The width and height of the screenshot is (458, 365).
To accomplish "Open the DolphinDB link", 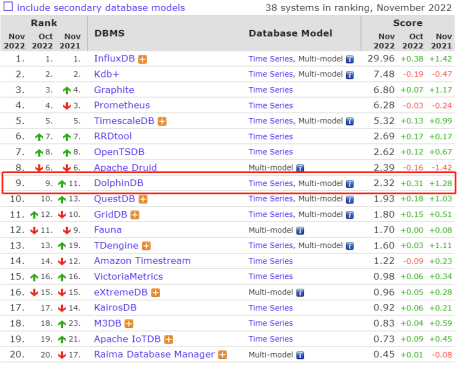I will pos(119,183).
